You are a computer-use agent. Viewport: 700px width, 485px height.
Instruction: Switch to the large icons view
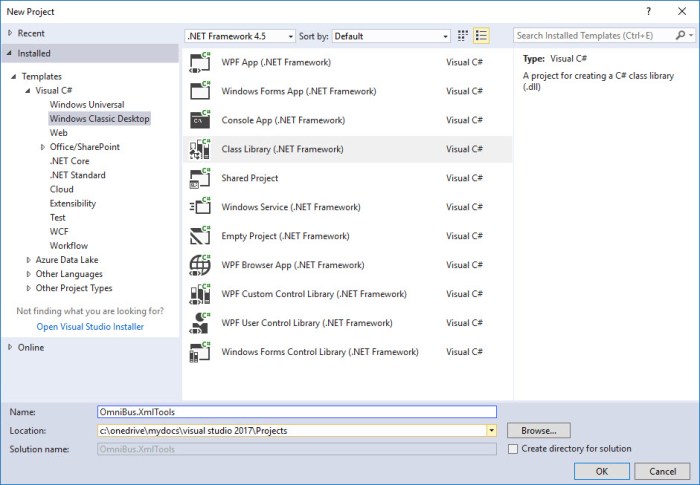pyautogui.click(x=463, y=36)
